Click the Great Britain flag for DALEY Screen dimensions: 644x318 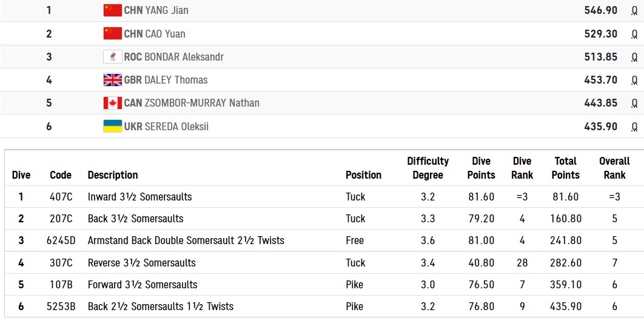pos(112,79)
